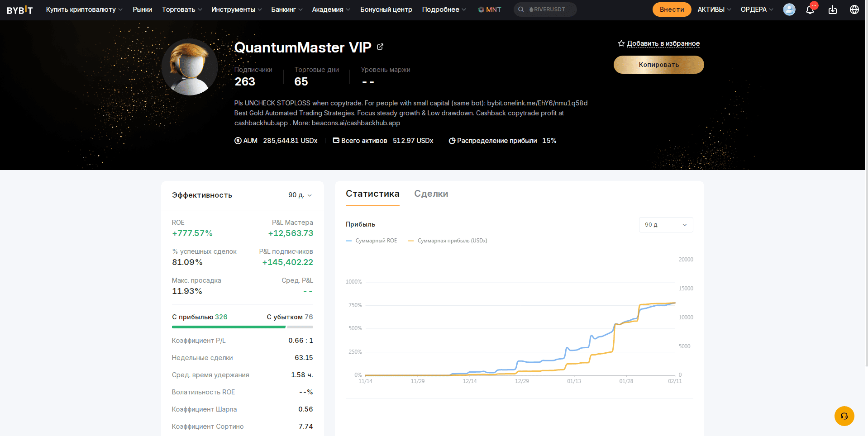Click the Торговые дни value 65

pyautogui.click(x=301, y=81)
